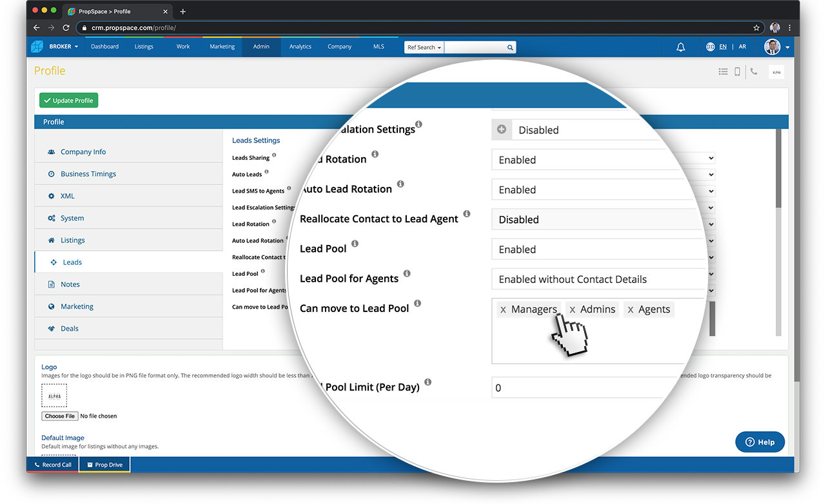The height and width of the screenshot is (504, 826).
Task: Open the notifications bell
Action: point(680,47)
